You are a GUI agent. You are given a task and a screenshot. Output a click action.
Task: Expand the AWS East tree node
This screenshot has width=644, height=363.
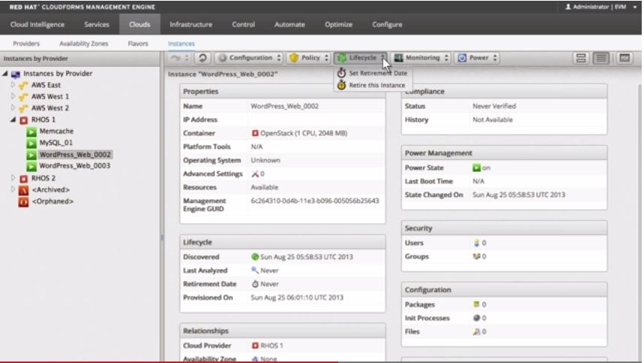tap(13, 85)
